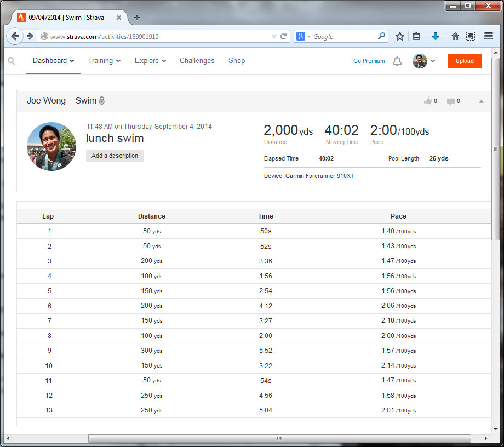Open the Training dropdown menu

pyautogui.click(x=104, y=61)
